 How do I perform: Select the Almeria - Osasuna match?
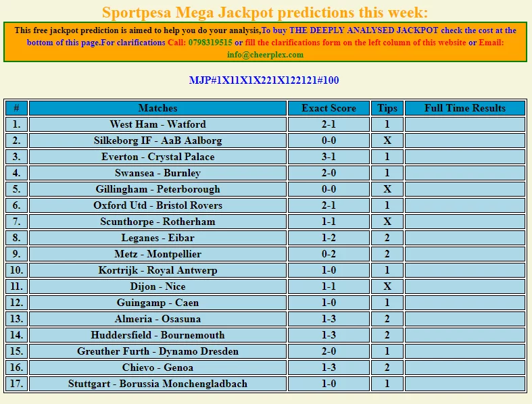tap(158, 319)
